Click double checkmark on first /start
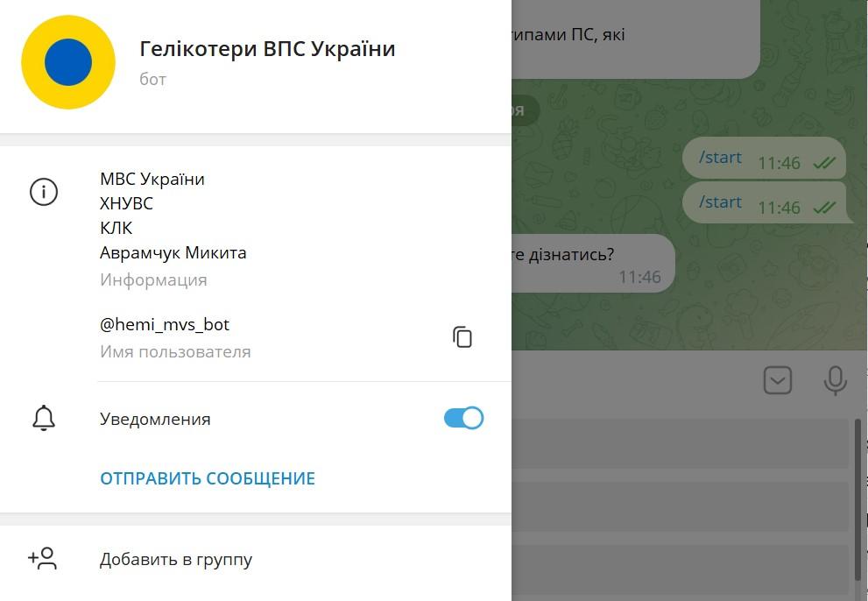The image size is (868, 601). pos(823,163)
